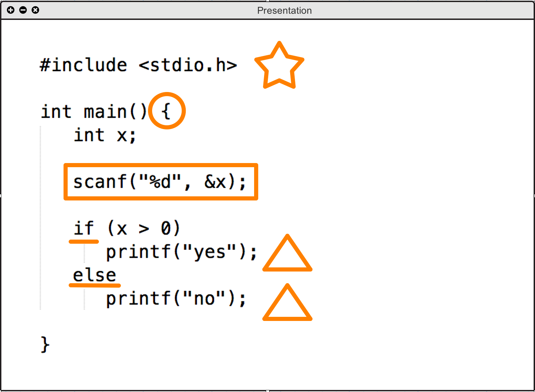Click the "#include" directive text
Viewport: 535px width, 392px height.
coord(83,65)
